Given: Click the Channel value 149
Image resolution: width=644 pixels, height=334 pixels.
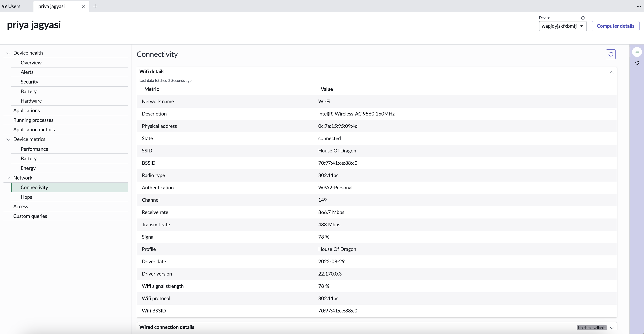Looking at the screenshot, I should (x=322, y=200).
